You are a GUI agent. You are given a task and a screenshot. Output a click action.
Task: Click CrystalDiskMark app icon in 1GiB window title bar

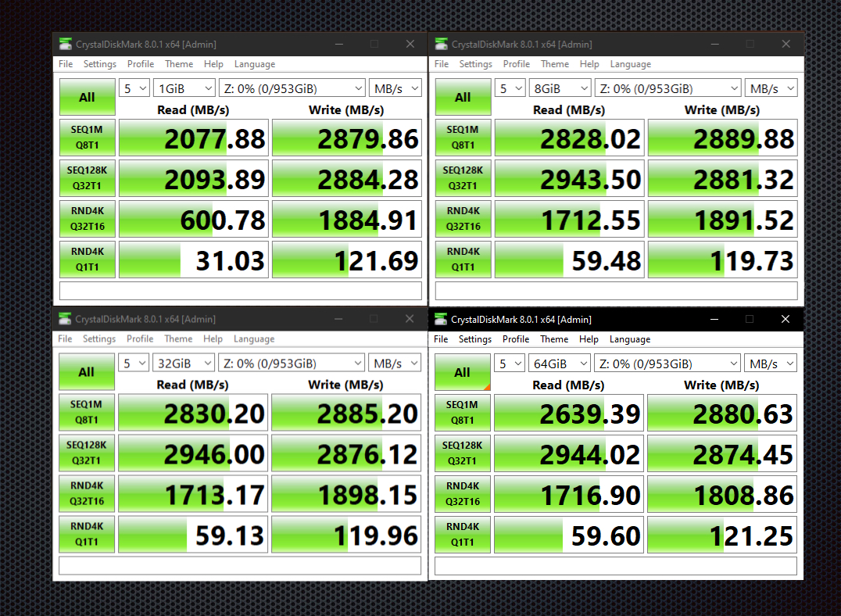pyautogui.click(x=66, y=44)
